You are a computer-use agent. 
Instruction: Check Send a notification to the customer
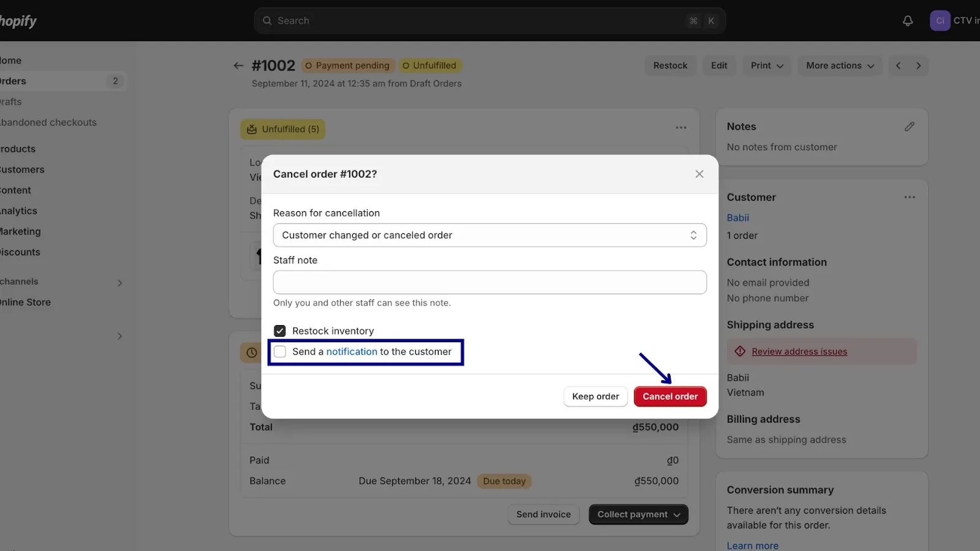pyautogui.click(x=280, y=352)
